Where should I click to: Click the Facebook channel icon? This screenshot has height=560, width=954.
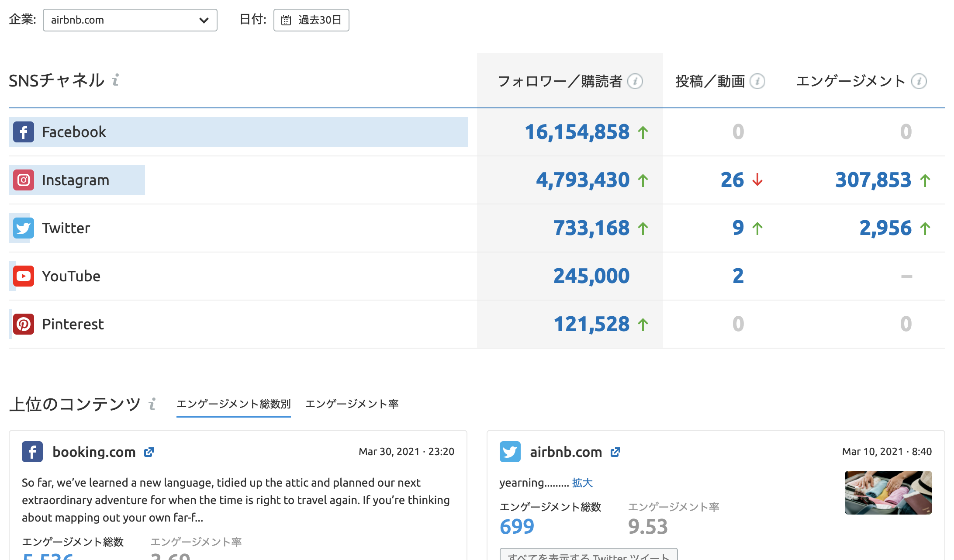pos(24,132)
